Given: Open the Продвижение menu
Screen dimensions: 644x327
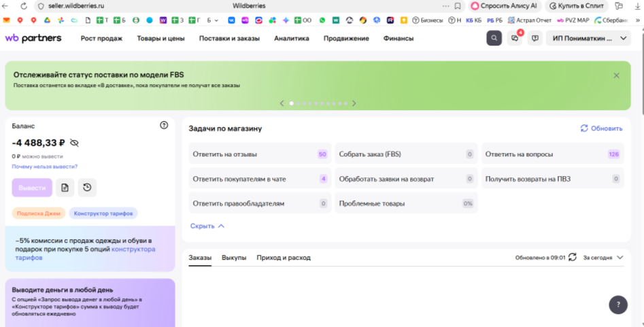Looking at the screenshot, I should click(346, 38).
